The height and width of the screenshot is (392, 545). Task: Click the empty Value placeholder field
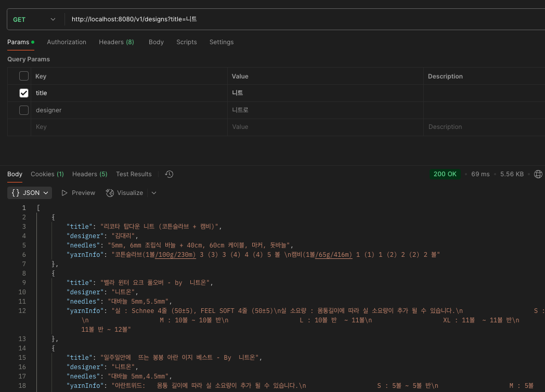coord(326,127)
